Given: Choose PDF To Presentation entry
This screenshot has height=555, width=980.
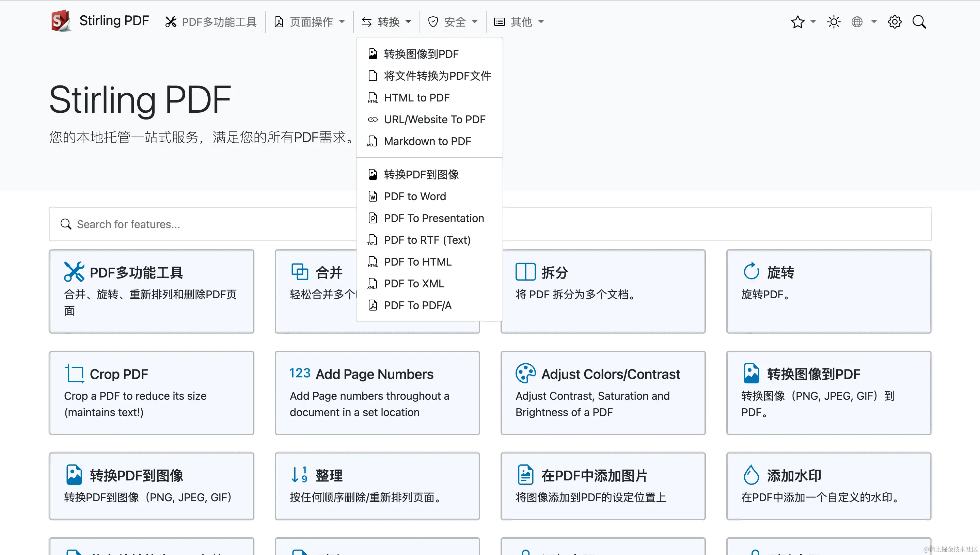Looking at the screenshot, I should tap(429, 218).
